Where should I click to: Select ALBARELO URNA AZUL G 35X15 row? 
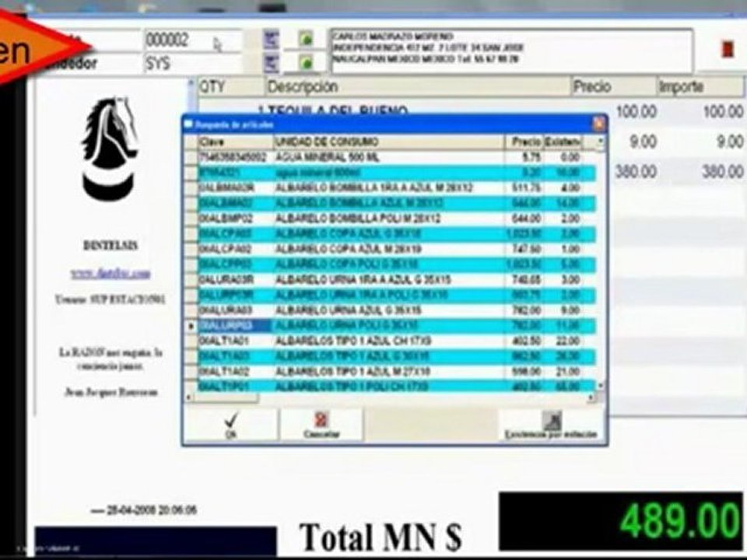396,310
